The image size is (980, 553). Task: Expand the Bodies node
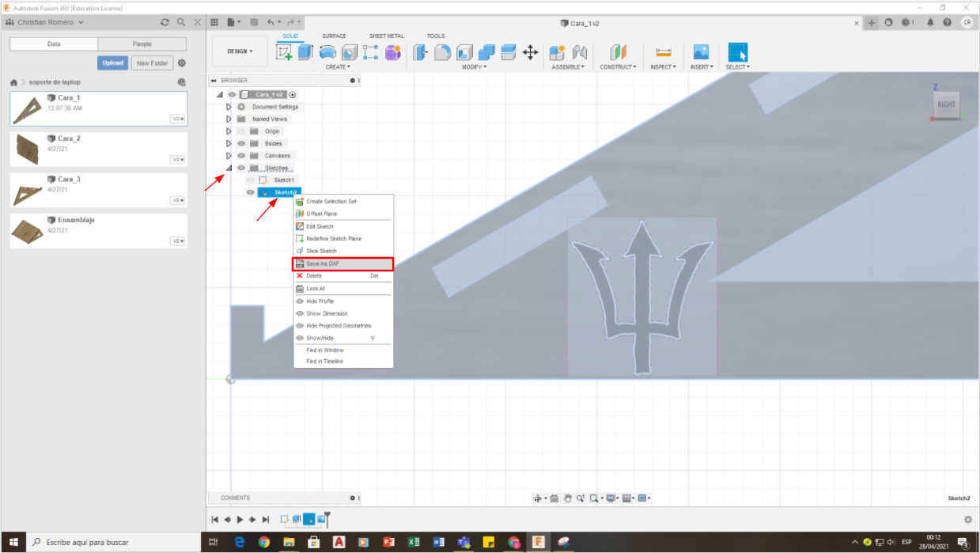229,143
